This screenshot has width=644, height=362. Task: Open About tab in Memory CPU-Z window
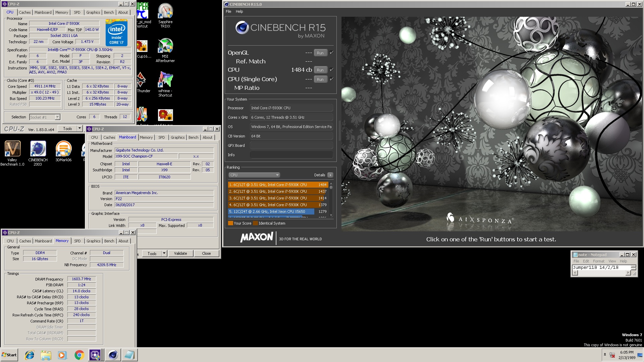coord(123,241)
